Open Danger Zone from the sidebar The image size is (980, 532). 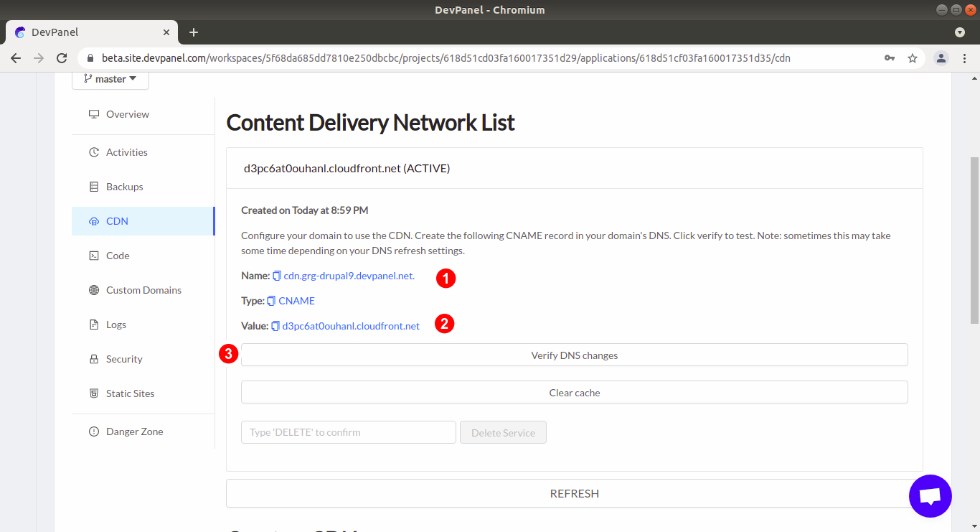click(x=133, y=431)
